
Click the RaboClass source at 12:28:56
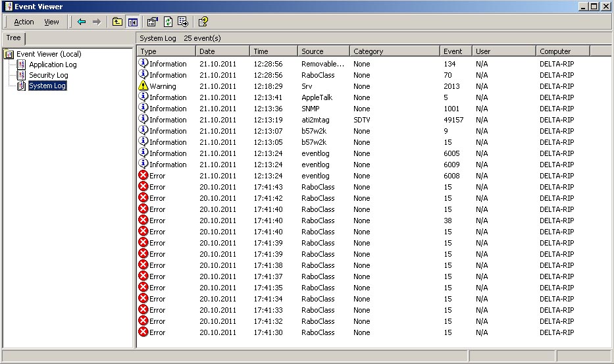318,75
